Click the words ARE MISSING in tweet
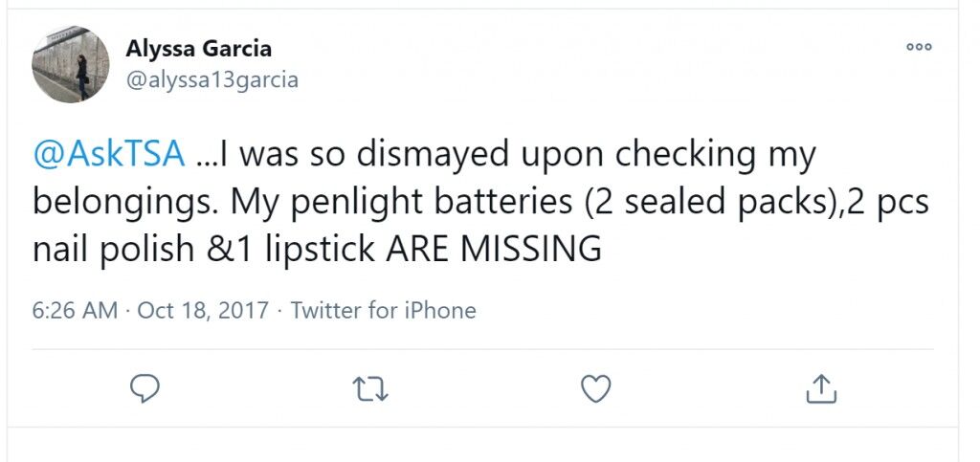The height and width of the screenshot is (462, 980). (x=493, y=249)
